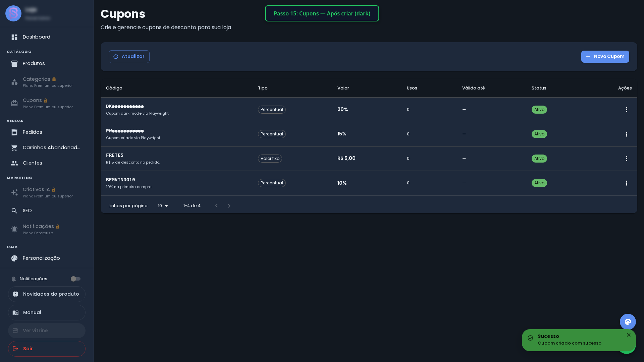Click the Atualizar refresh button
The width and height of the screenshot is (644, 362).
click(129, 57)
